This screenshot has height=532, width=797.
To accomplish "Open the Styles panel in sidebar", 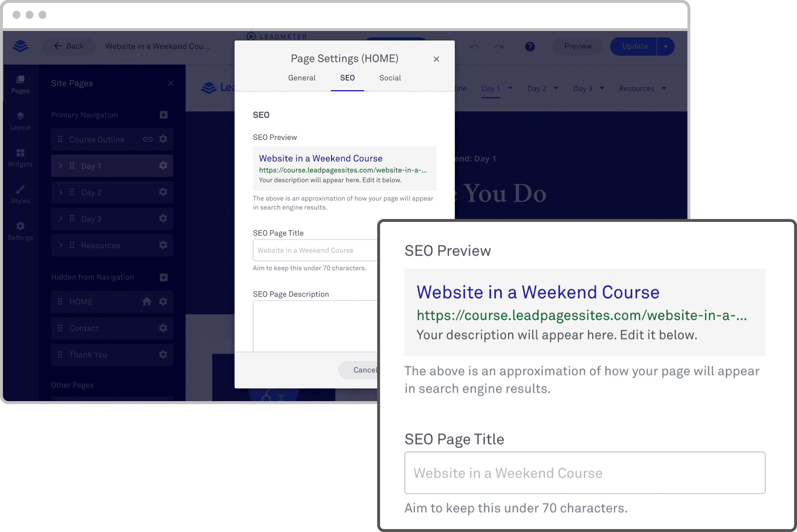I will pos(20,194).
